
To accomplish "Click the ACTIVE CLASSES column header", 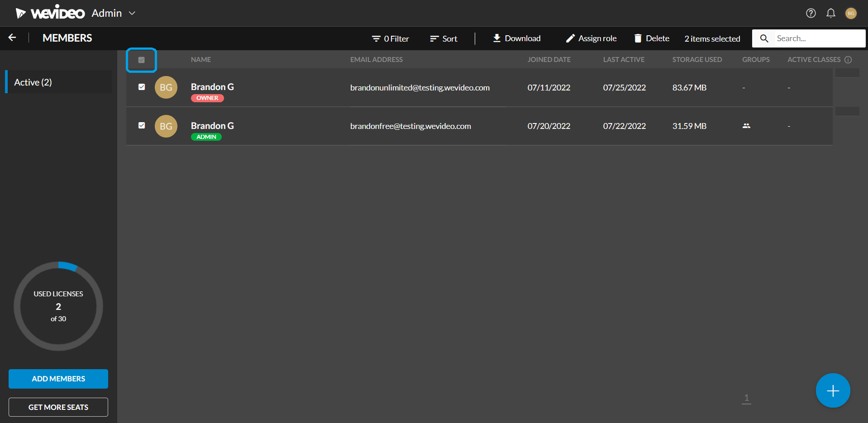I will click(x=814, y=60).
